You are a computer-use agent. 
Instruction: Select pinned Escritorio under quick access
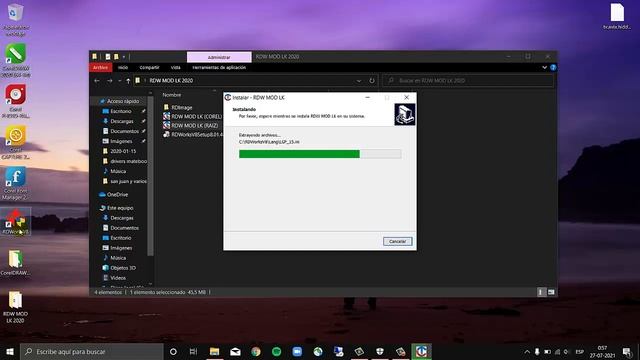point(121,111)
